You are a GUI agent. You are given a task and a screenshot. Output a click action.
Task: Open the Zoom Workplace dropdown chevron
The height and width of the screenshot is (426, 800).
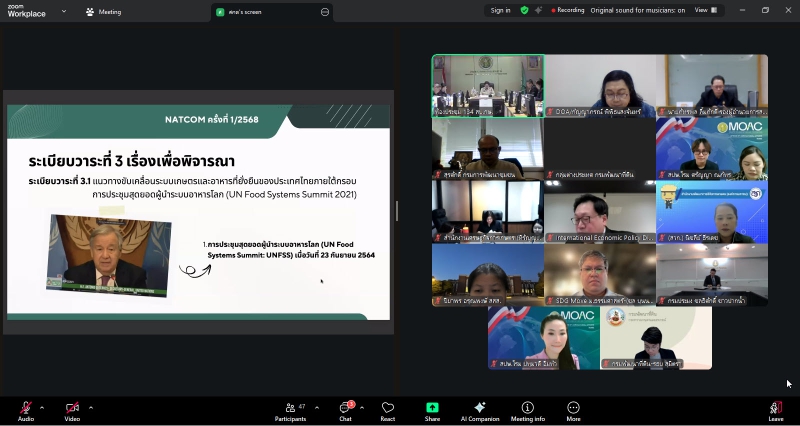tap(64, 11)
